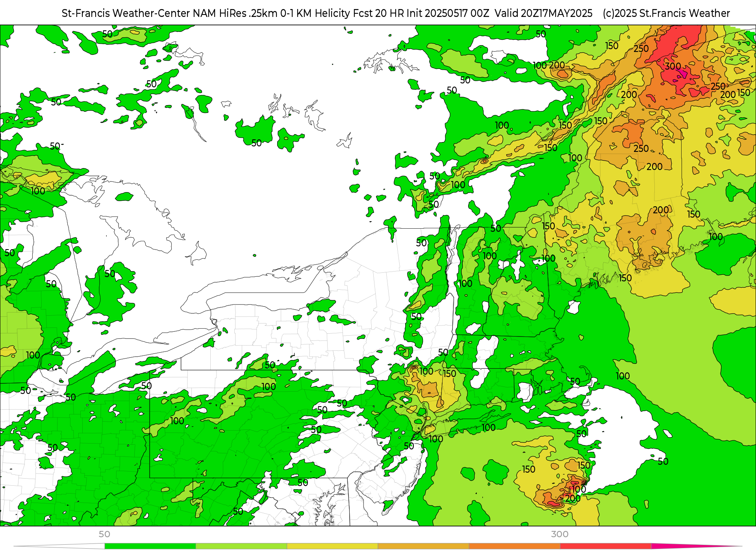Click the "St-Francis Weather-Center" title text
The height and width of the screenshot is (551, 756).
click(126, 13)
